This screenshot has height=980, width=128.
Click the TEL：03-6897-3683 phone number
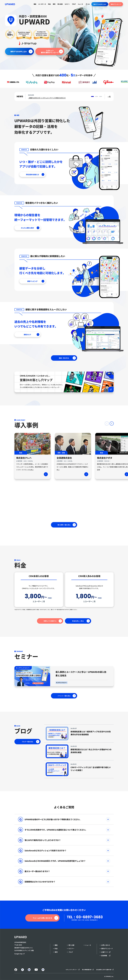(x=85, y=917)
